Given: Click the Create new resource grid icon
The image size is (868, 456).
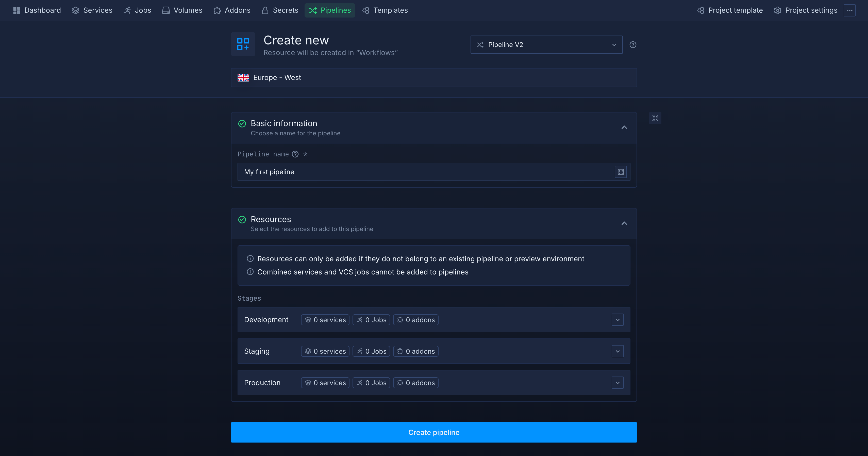Looking at the screenshot, I should click(x=243, y=44).
